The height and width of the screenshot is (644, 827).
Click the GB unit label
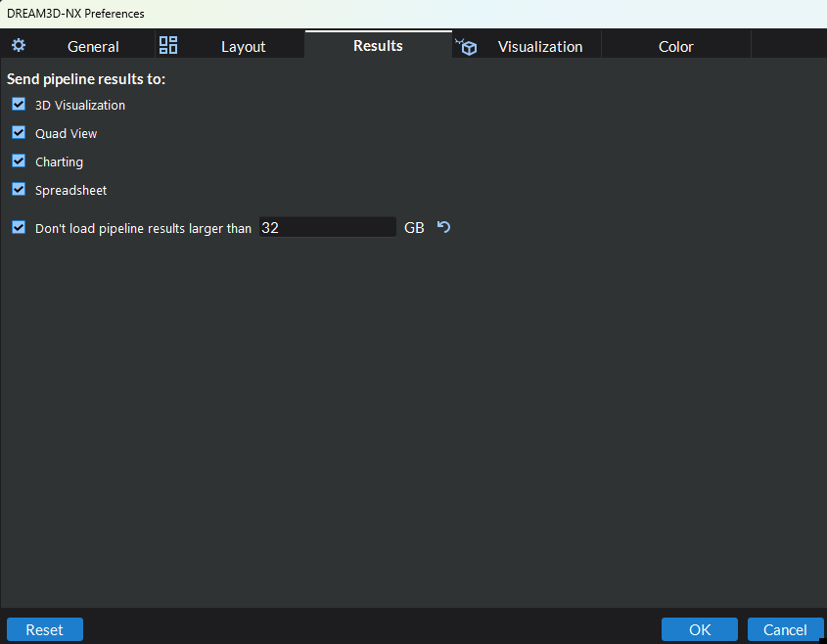414,227
